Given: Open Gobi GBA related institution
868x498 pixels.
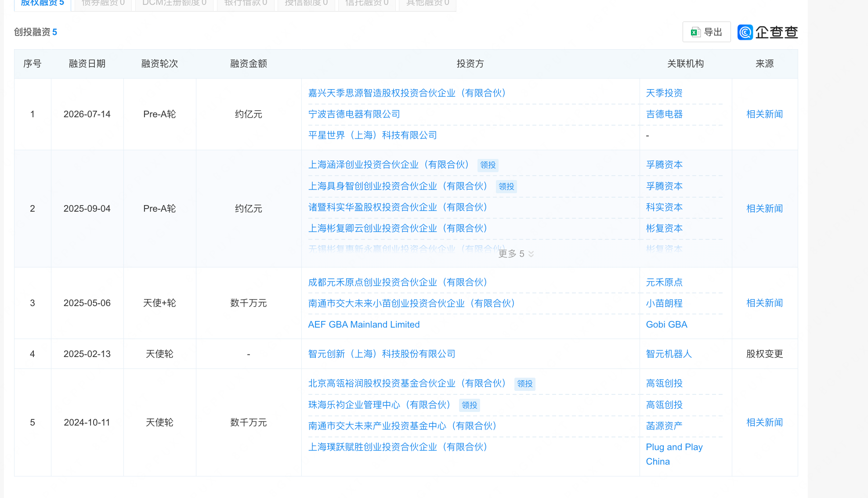Looking at the screenshot, I should point(666,325).
